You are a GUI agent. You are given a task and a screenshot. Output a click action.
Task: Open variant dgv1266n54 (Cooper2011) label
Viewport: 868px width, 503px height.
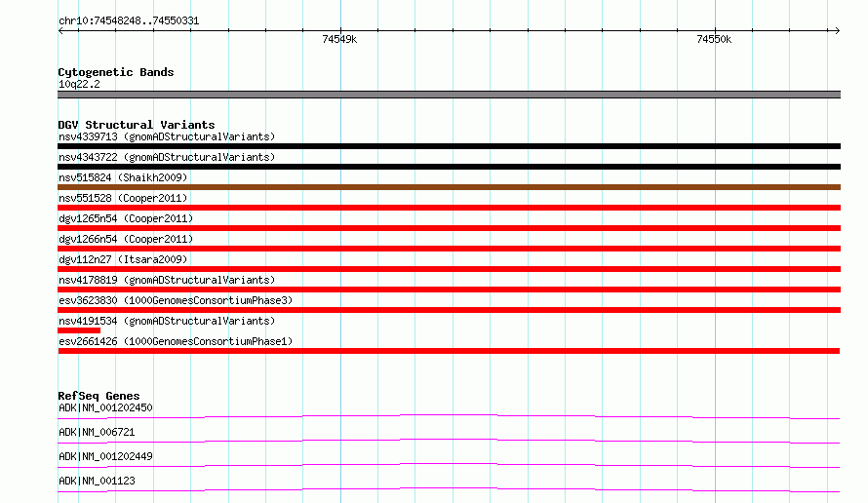[x=126, y=239]
